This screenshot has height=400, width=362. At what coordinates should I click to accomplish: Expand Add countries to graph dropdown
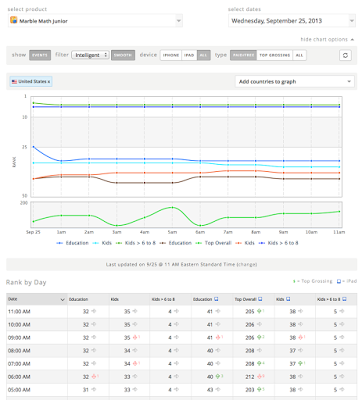(295, 82)
